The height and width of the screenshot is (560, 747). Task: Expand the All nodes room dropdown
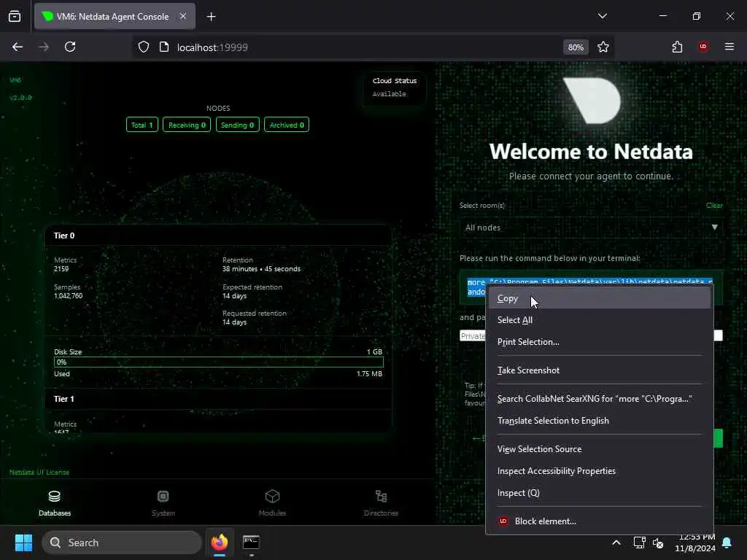pos(591,227)
